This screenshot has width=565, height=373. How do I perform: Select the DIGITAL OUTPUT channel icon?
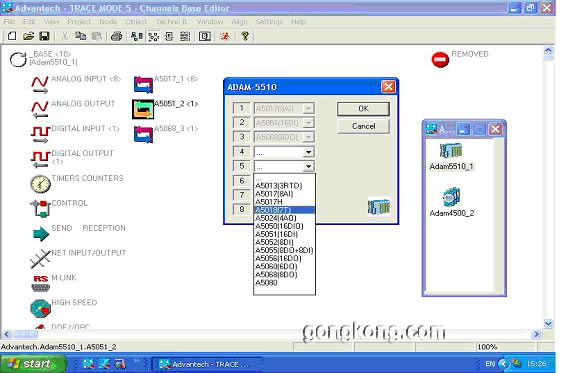[x=40, y=160]
